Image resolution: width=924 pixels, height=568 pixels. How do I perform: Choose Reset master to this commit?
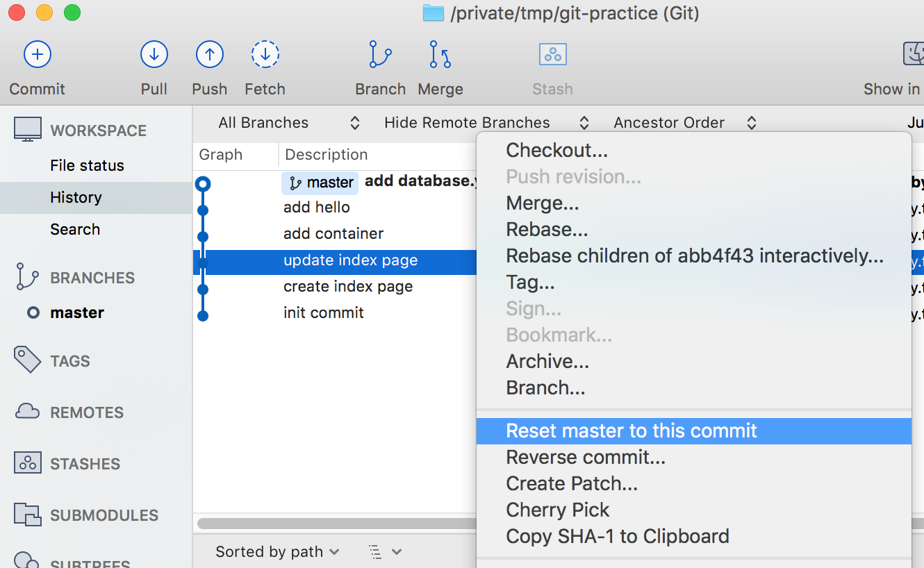pyautogui.click(x=631, y=431)
